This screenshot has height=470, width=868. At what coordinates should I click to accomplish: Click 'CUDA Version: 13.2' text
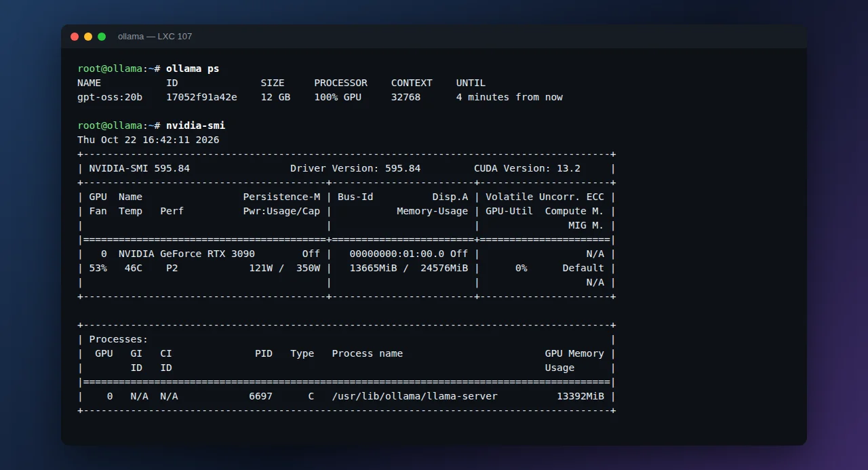tap(528, 168)
